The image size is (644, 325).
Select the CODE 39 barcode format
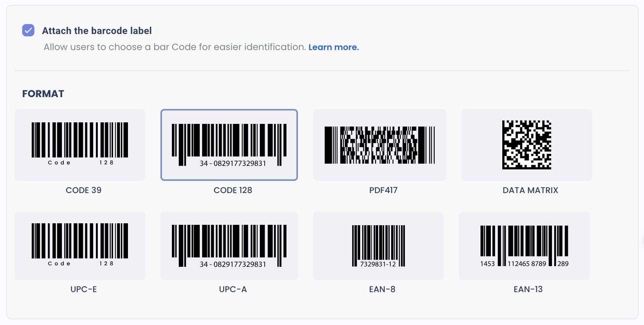(79, 145)
